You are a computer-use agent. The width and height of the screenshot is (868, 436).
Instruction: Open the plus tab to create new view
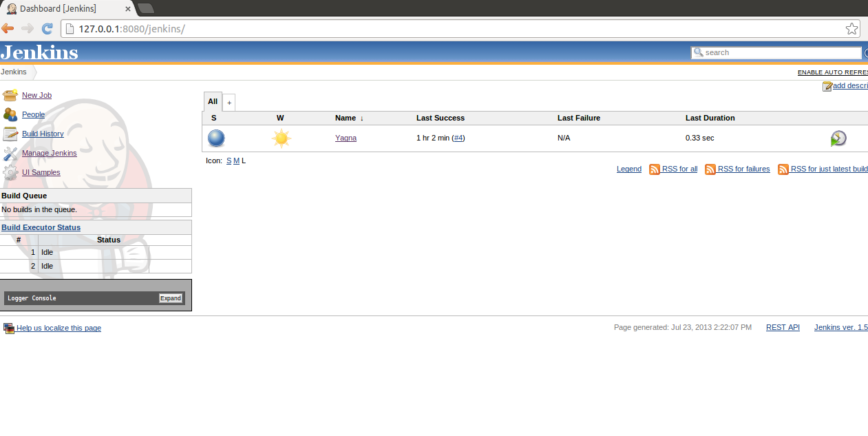pyautogui.click(x=229, y=101)
